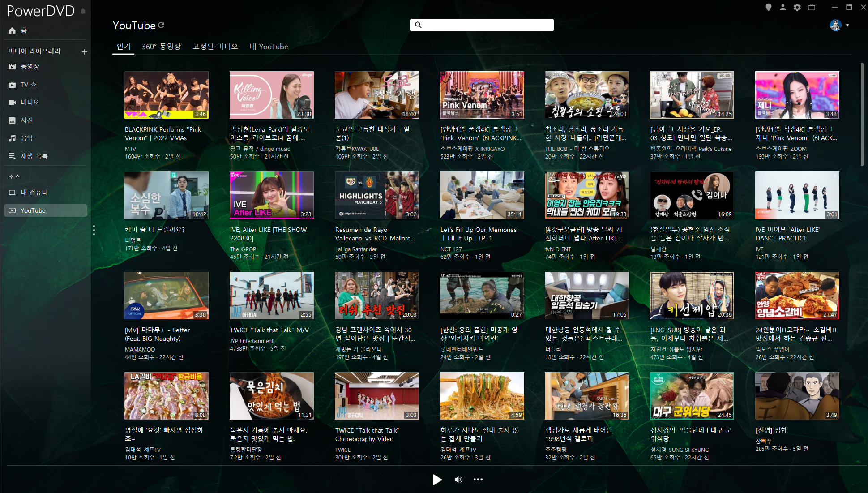868x493 pixels.
Task: Switch to the 내 YouTube tab
Action: pos(269,47)
